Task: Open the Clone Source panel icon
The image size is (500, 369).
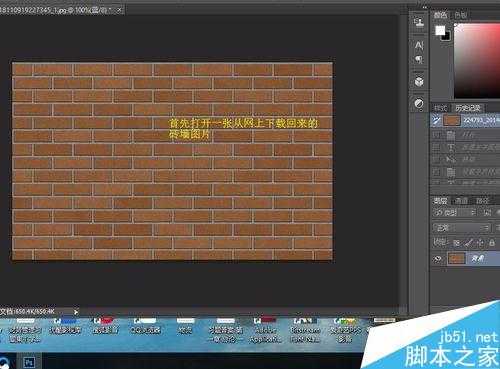Action: click(419, 22)
